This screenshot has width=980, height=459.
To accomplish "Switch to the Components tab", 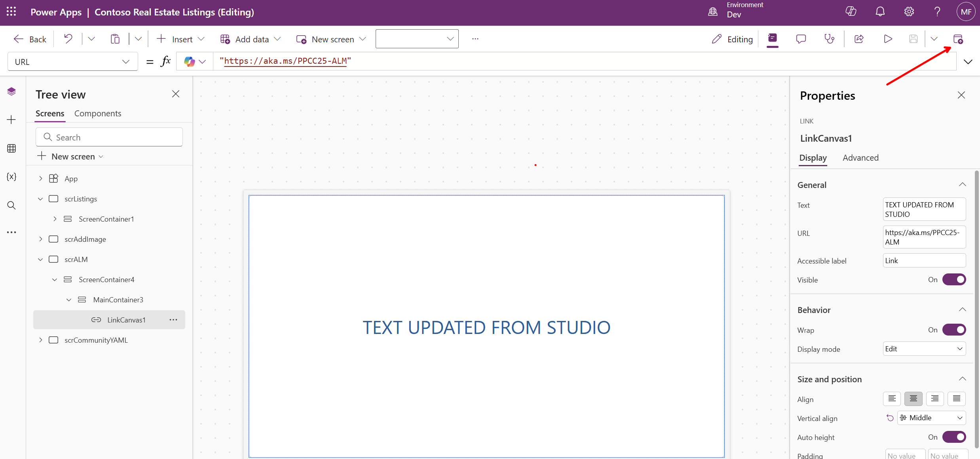I will tap(98, 114).
